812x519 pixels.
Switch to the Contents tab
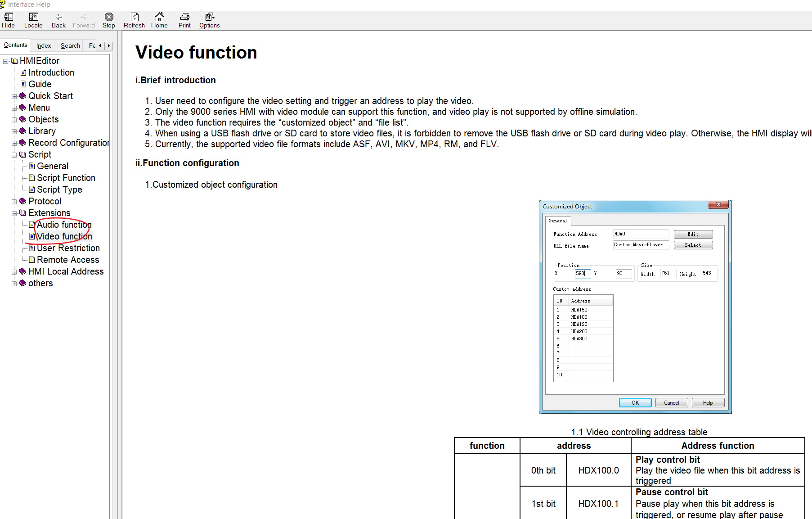click(x=15, y=45)
